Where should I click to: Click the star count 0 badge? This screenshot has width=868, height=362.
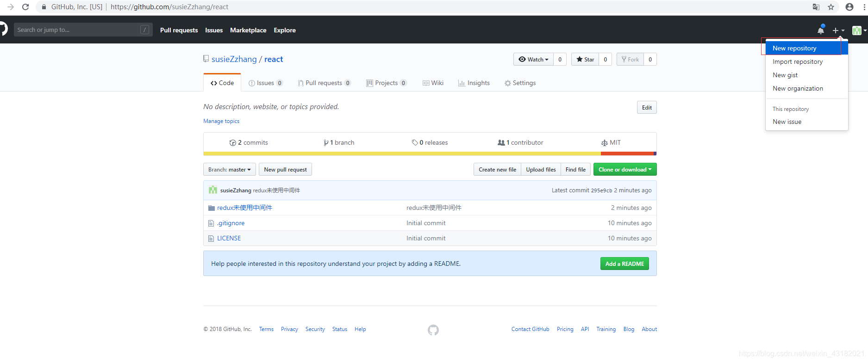click(x=605, y=59)
